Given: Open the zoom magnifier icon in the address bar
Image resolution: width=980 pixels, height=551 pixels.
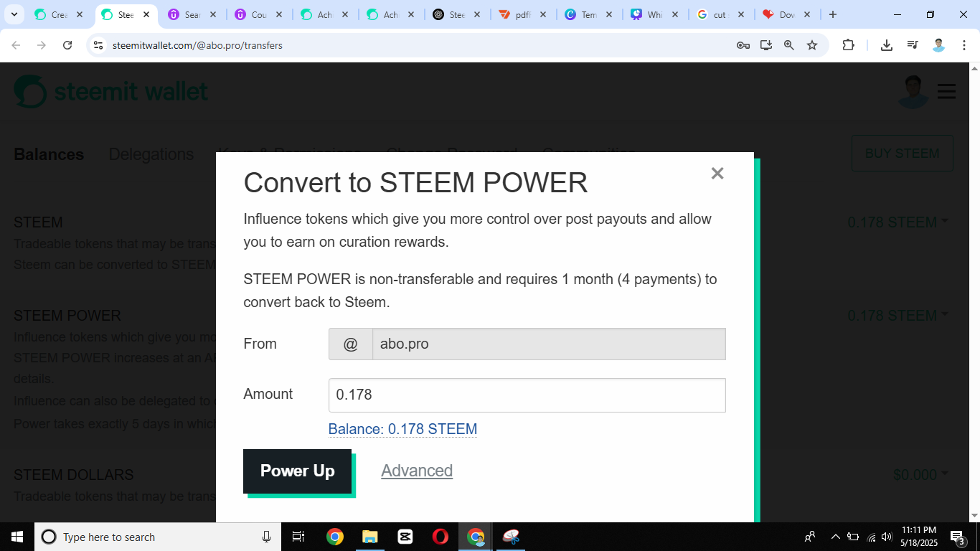Looking at the screenshot, I should [x=789, y=45].
